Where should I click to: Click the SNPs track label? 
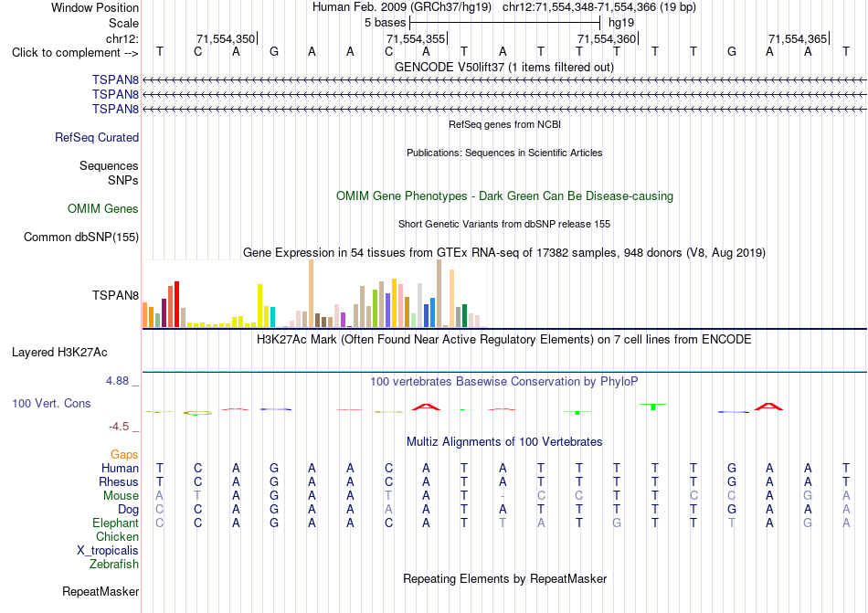click(123, 180)
